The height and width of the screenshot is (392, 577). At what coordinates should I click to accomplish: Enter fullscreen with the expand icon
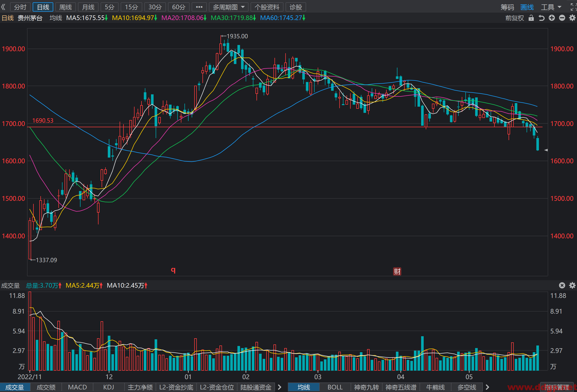(x=573, y=7)
